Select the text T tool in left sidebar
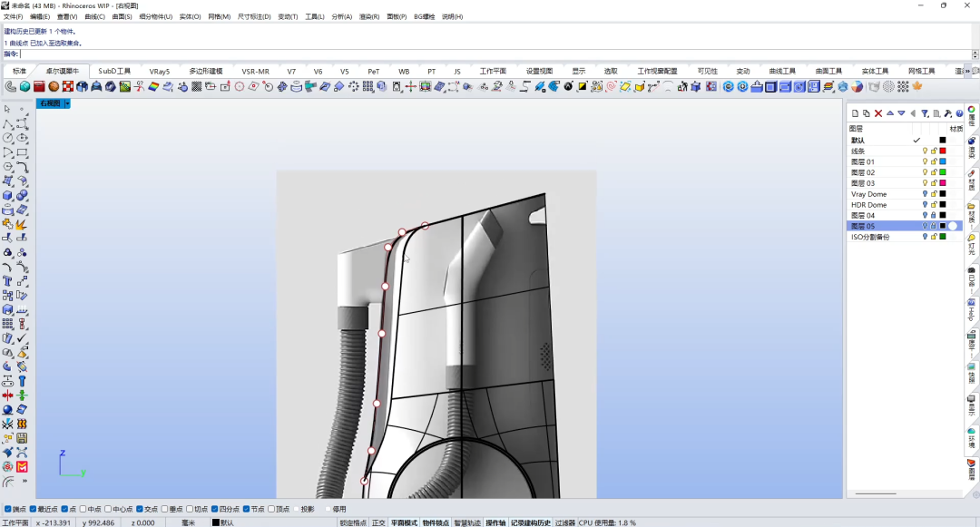Image resolution: width=980 pixels, height=527 pixels. 7,281
